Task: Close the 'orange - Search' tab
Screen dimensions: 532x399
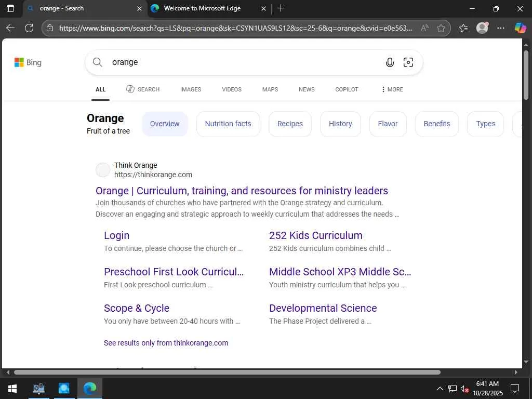Action: [139, 8]
